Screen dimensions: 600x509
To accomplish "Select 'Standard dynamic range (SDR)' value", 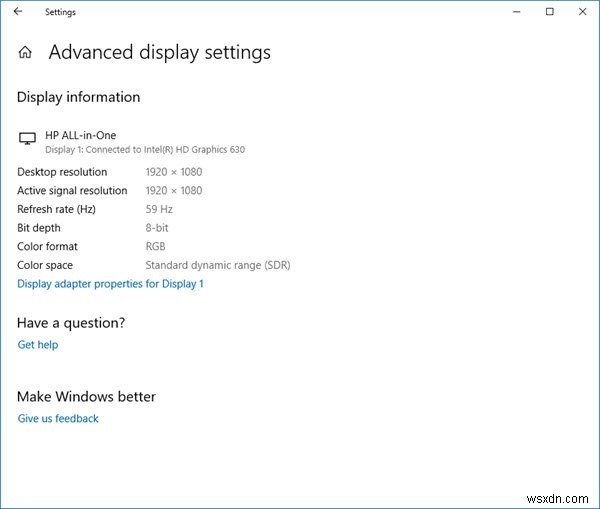I will click(218, 265).
